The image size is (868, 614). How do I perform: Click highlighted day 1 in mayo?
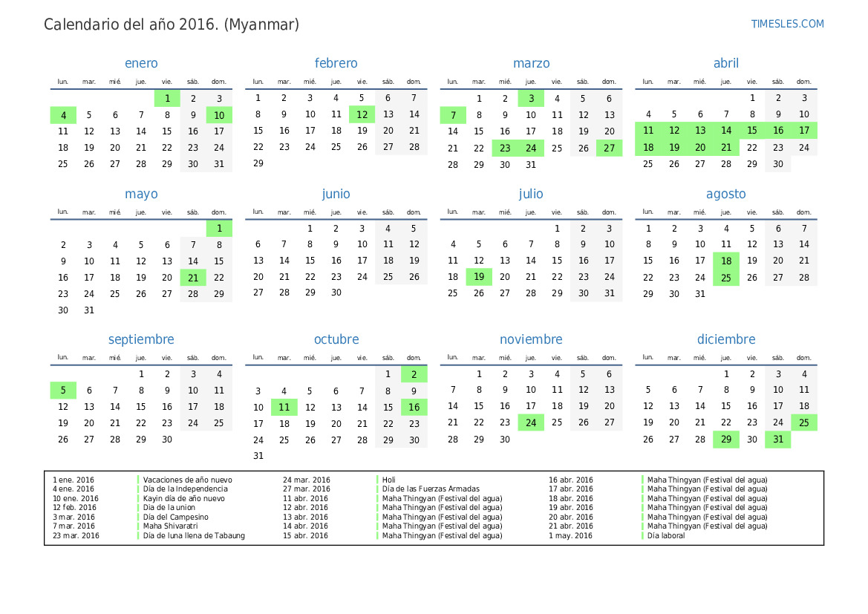pos(219,228)
